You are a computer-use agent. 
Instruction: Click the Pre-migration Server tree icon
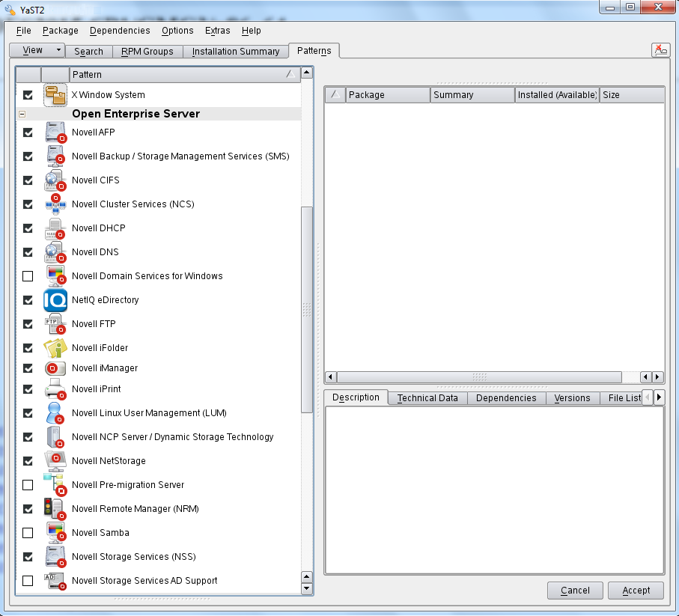[x=55, y=485]
